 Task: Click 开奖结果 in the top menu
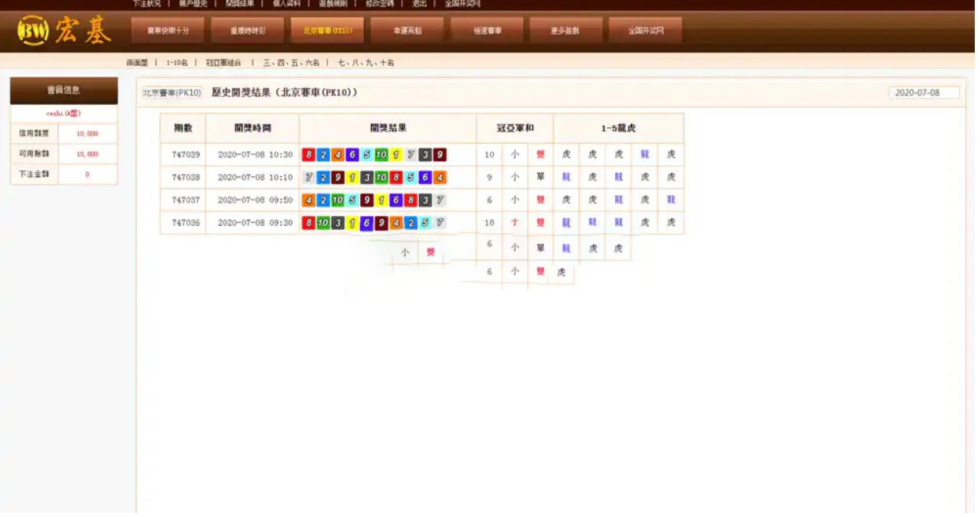point(240,3)
